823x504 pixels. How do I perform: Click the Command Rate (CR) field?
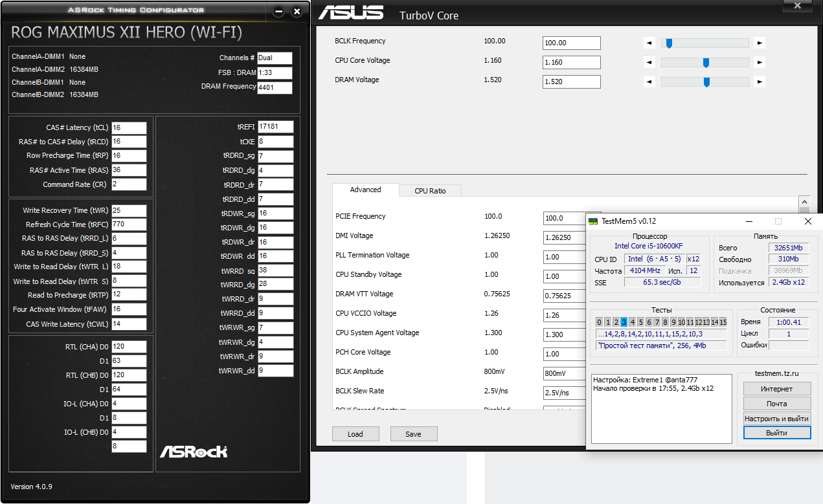[x=129, y=184]
